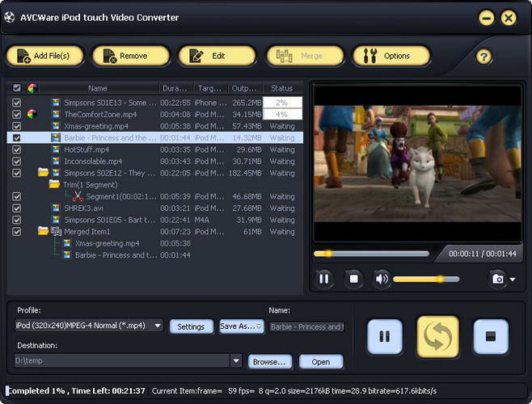532x404 pixels.
Task: Click video file icon of Inconsolable.mp4
Action: click(56, 161)
